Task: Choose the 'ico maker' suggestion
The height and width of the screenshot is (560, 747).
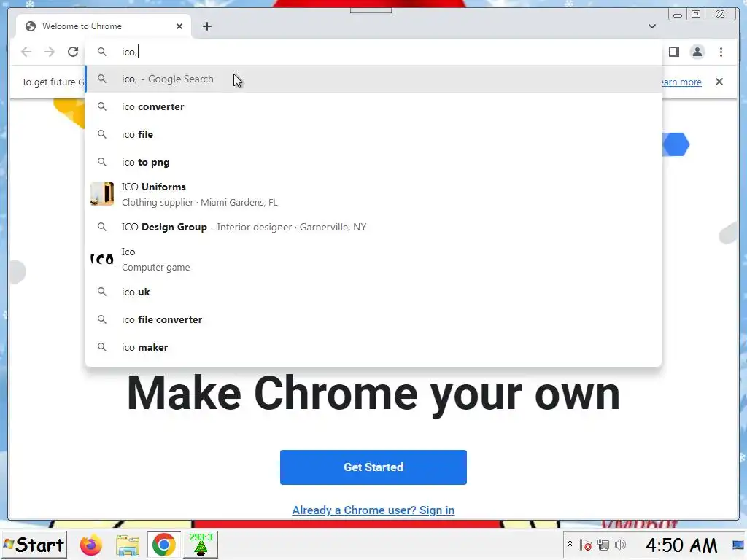Action: click(x=373, y=347)
